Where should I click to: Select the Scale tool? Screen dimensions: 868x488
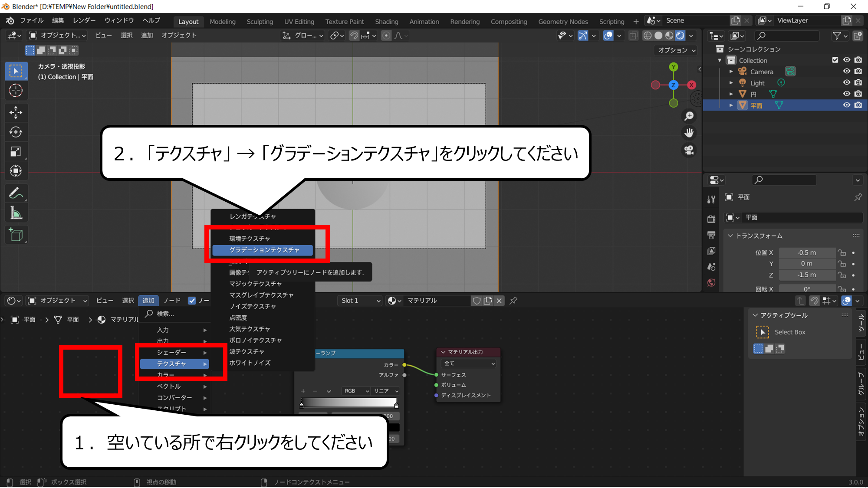16,151
